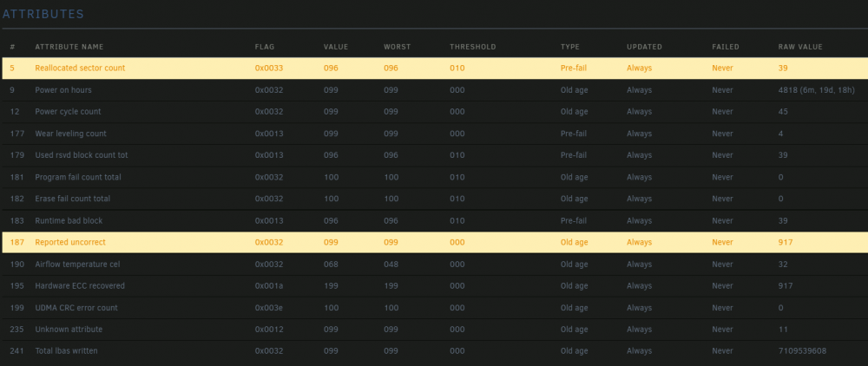Click the FAILED column header
This screenshot has width=868, height=366.
coord(726,47)
